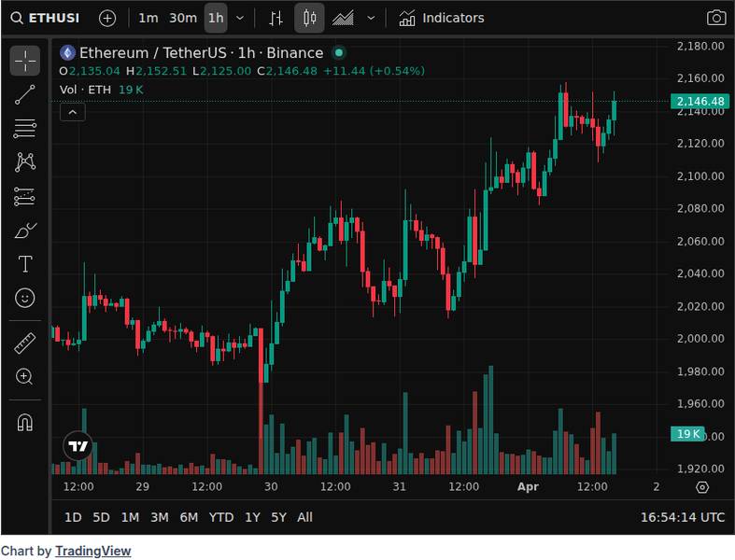Click the Apr label on time axis

528,487
